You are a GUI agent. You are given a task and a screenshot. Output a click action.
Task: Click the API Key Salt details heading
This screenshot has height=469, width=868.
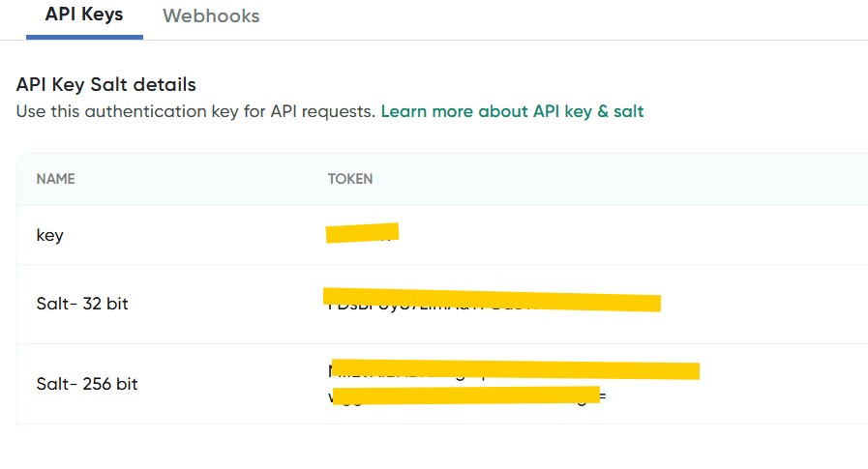point(105,85)
